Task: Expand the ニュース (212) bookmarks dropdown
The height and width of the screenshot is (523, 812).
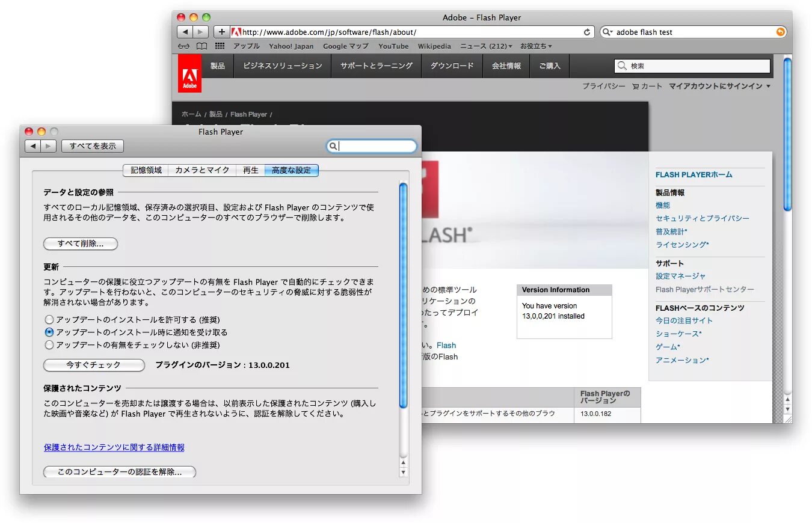Action: coord(486,46)
